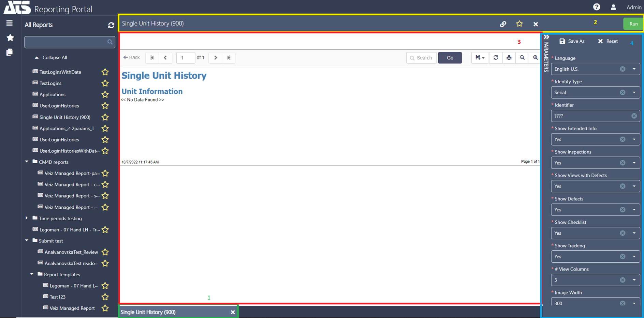Select the Single Unit History (900) bottom tab
Screen dimensions: 644x318
[148, 312]
